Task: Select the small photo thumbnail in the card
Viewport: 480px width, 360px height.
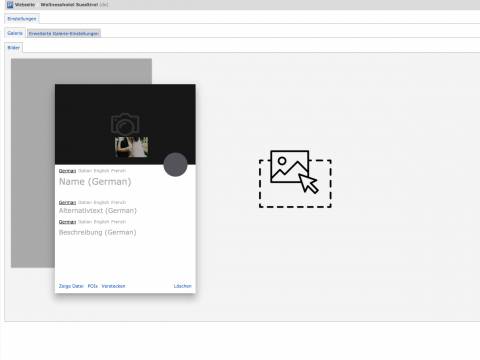Action: 132,147
